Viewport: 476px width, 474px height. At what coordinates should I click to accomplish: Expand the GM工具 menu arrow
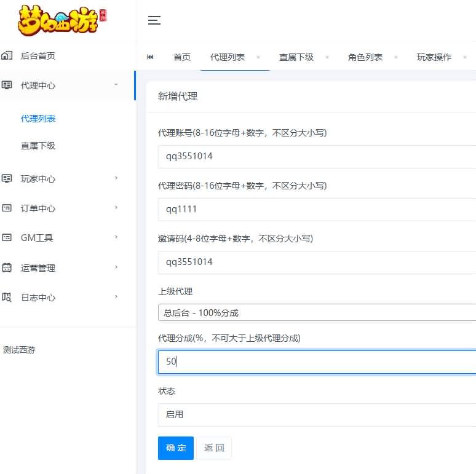[x=116, y=237]
